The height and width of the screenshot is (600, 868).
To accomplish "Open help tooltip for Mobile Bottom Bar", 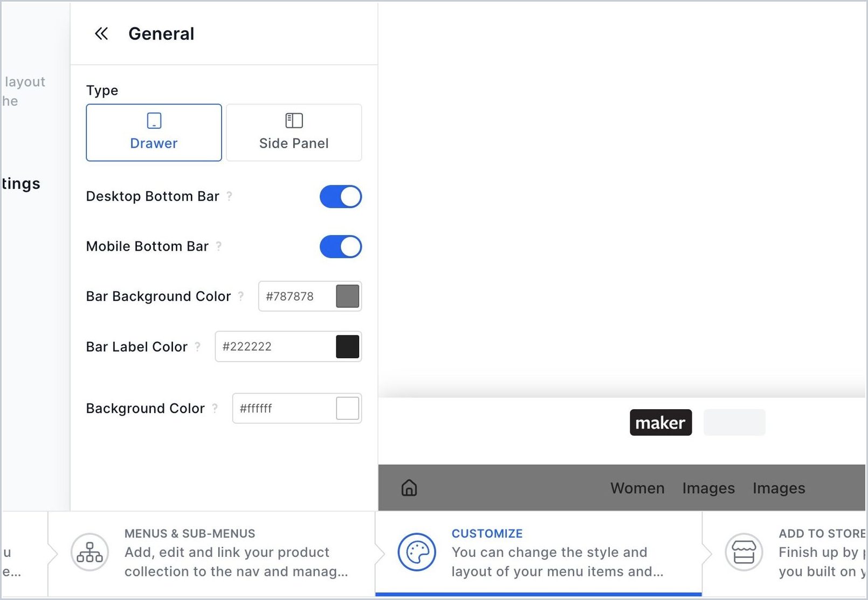I will tap(218, 246).
